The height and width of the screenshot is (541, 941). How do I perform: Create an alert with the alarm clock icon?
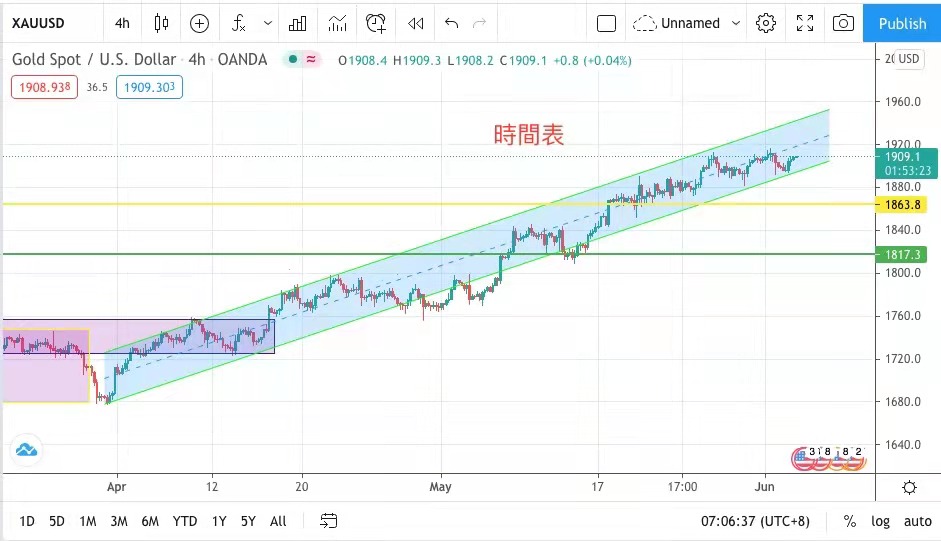coord(376,23)
